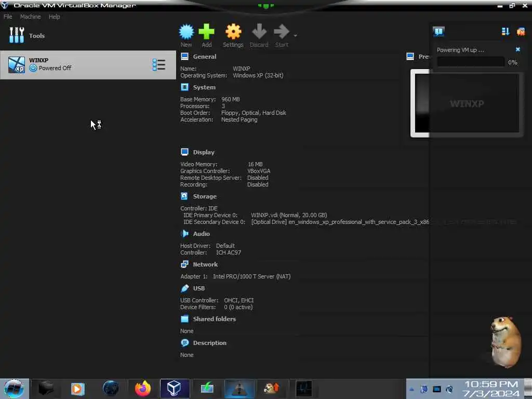
Task: Click the VBoxVGA graphics controller value
Action: click(259, 171)
